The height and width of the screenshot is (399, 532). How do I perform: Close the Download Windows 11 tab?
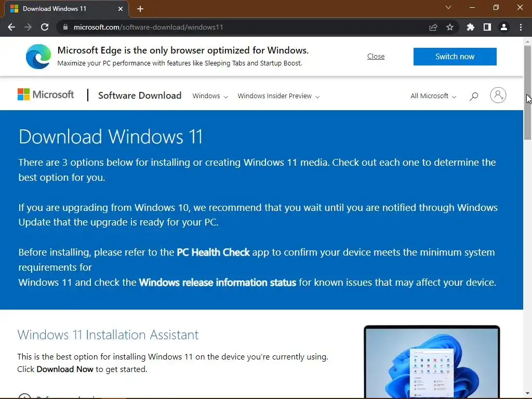[x=121, y=9]
